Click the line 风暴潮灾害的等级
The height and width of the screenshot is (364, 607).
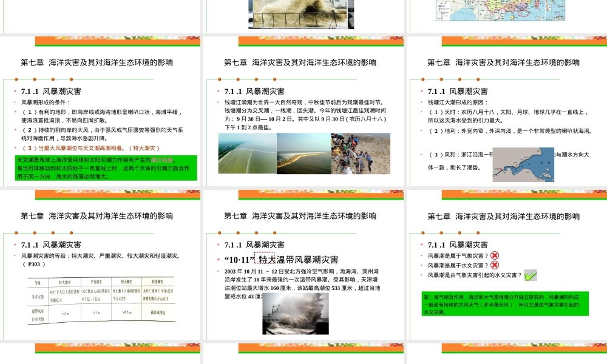coord(101,255)
